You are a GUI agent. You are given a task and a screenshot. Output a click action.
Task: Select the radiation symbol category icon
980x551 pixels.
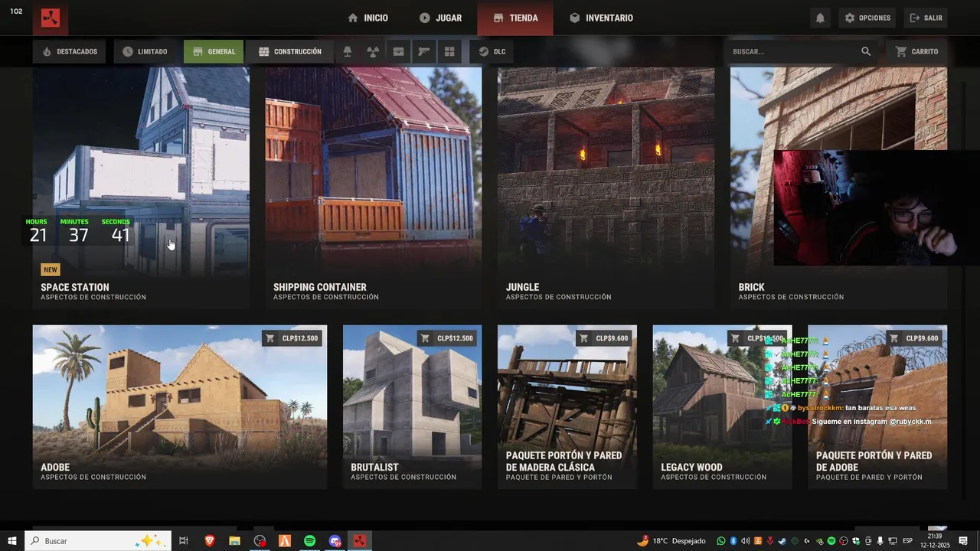373,51
